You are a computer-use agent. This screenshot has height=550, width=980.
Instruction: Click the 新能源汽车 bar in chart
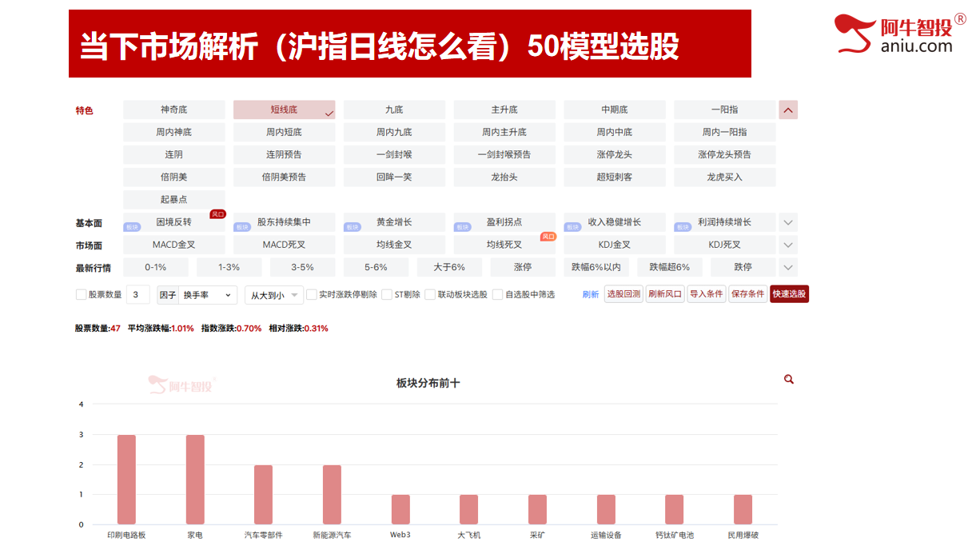pyautogui.click(x=332, y=495)
